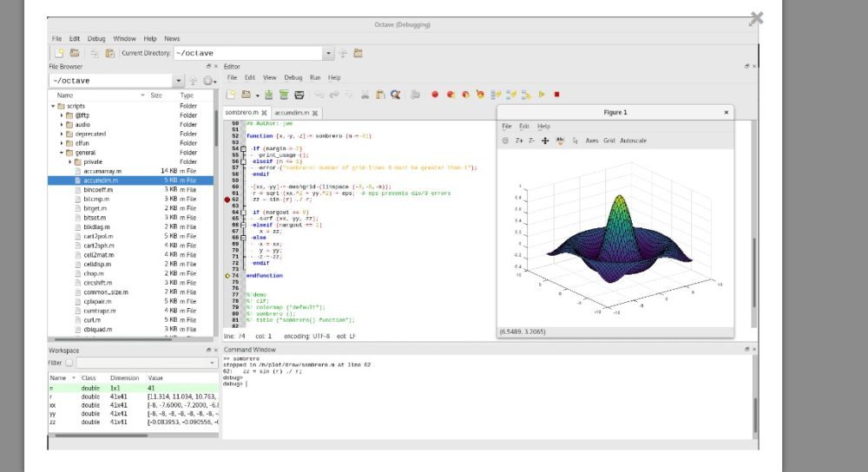Screen dimensions: 868x472
Task: Click the find and replace icon in editor
Action: (395, 95)
